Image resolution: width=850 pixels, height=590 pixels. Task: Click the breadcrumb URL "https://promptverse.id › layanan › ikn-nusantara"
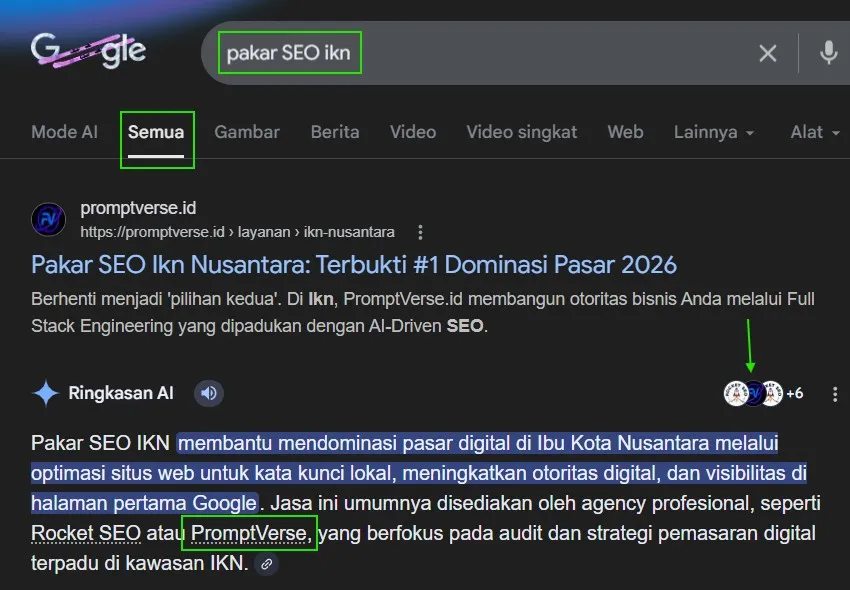(x=237, y=232)
